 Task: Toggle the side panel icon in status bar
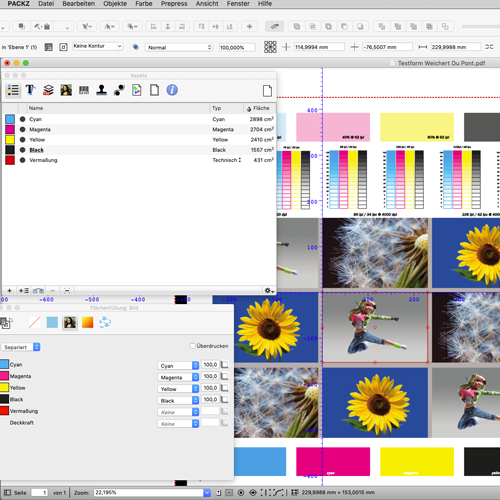point(7,492)
